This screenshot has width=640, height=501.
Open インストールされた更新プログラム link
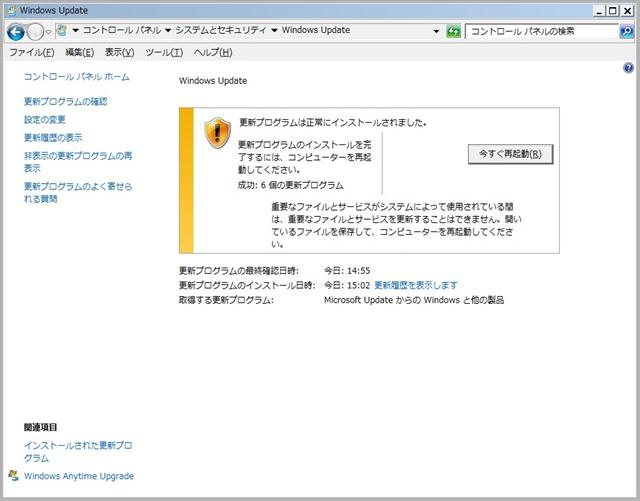[78, 452]
